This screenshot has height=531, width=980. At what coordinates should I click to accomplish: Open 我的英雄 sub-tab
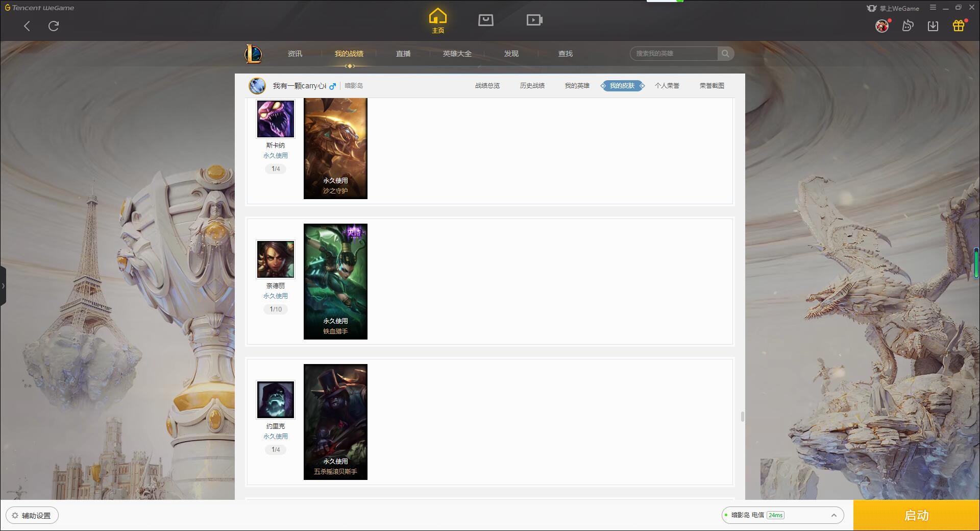(x=577, y=86)
